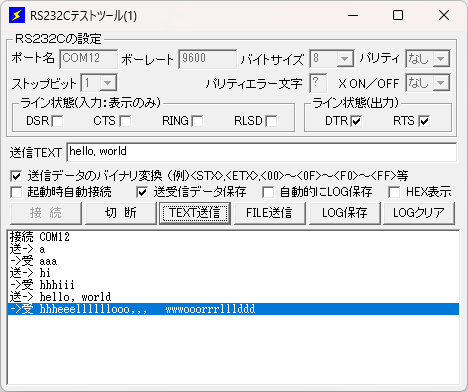Viewport: 468px width, 392px height.
Task: Click the lightning bolt app icon in title bar
Action: tap(17, 15)
